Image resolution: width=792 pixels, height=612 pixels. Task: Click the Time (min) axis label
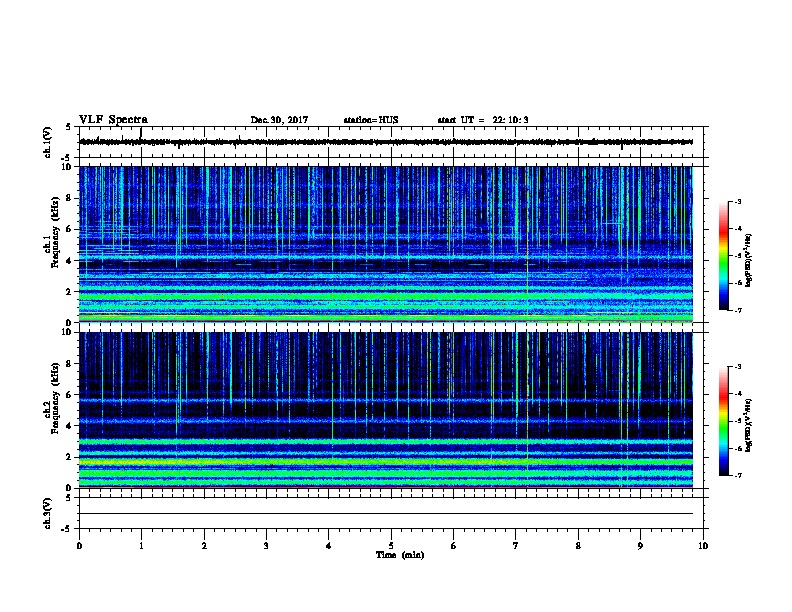[x=400, y=555]
